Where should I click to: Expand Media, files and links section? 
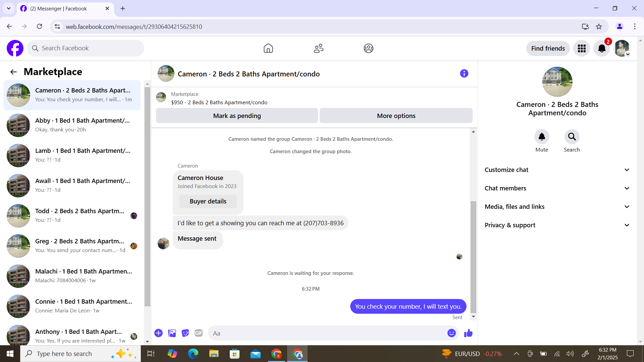point(557,207)
